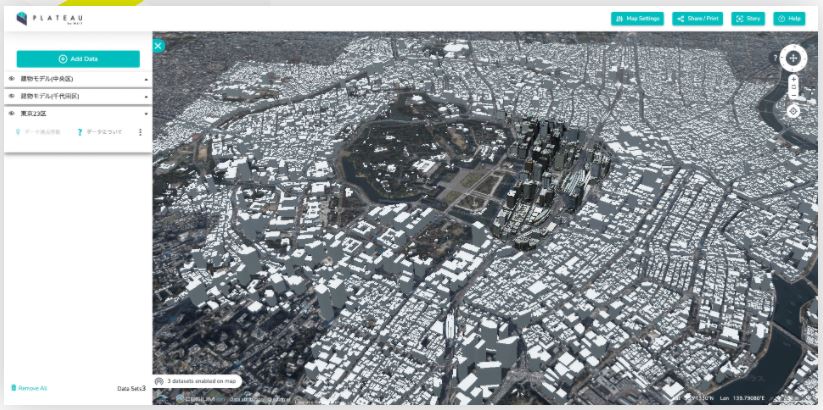Viewport: 823px width, 410px height.
Task: Click the Add Data button
Action: (x=78, y=59)
